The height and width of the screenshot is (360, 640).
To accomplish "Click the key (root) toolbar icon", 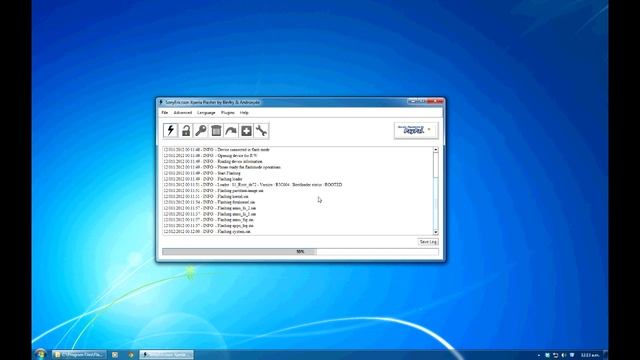I will 201,131.
